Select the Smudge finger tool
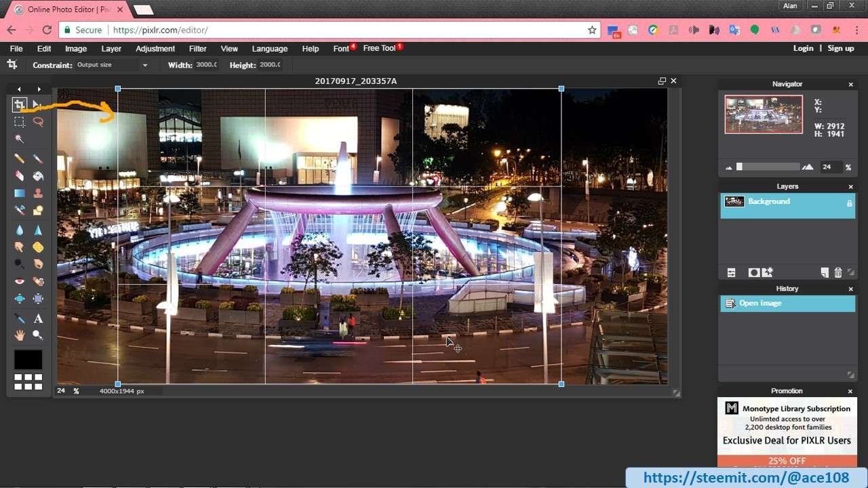 tap(19, 247)
